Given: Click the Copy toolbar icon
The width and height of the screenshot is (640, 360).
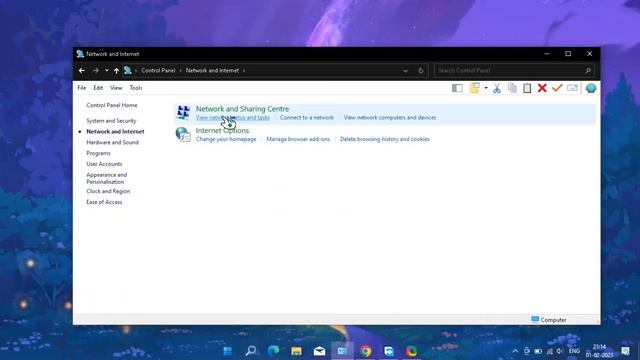Looking at the screenshot, I should pyautogui.click(x=512, y=88).
